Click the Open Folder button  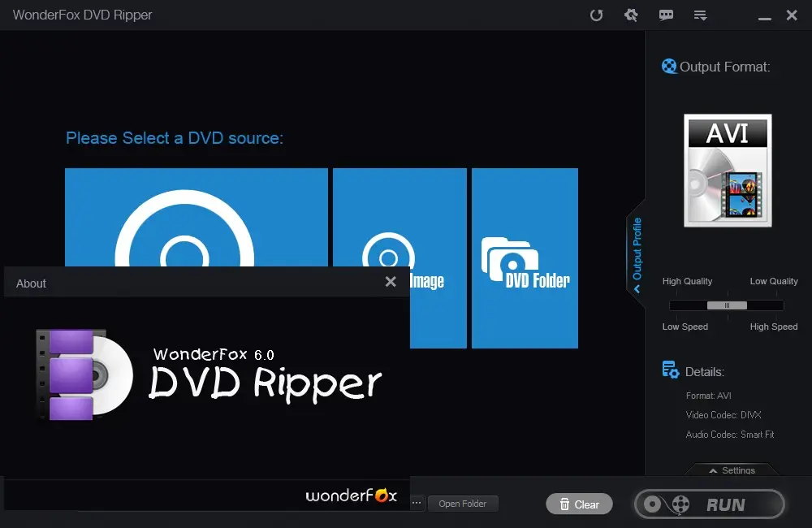[x=463, y=504]
